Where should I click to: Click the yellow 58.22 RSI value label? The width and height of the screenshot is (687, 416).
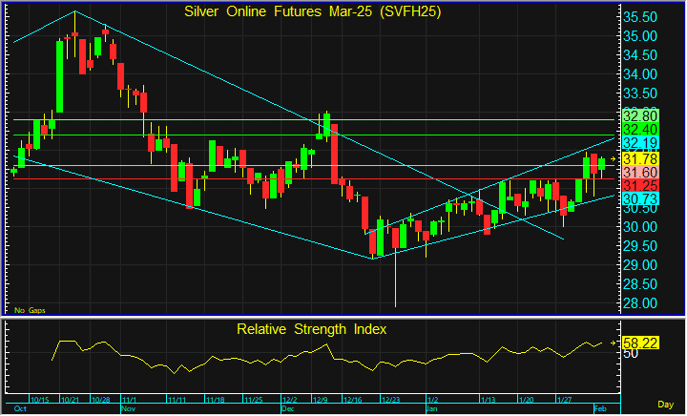coord(641,343)
